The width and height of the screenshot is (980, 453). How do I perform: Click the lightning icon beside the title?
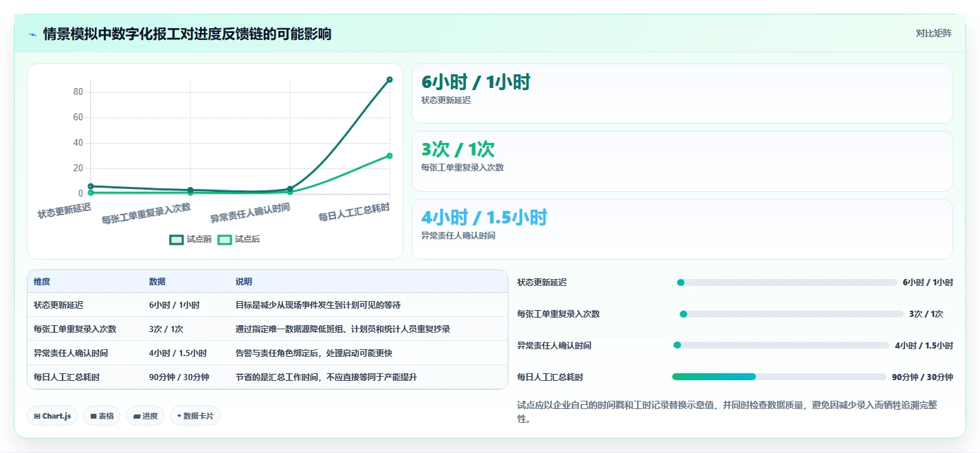(x=33, y=34)
